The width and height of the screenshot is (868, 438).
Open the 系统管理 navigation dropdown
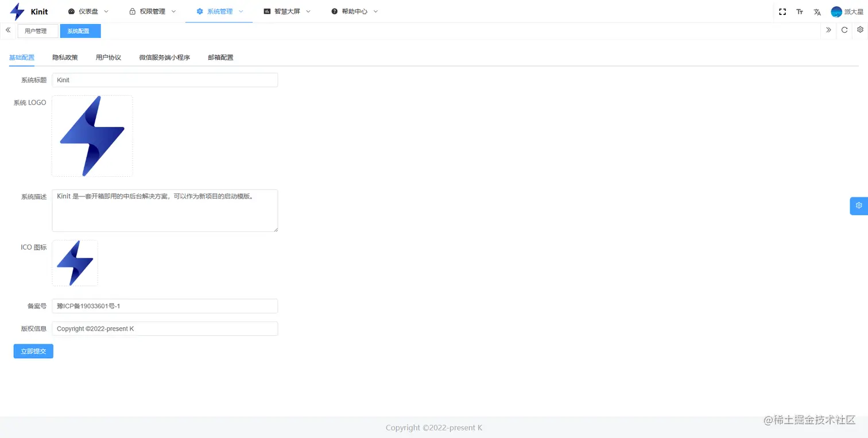click(x=219, y=11)
